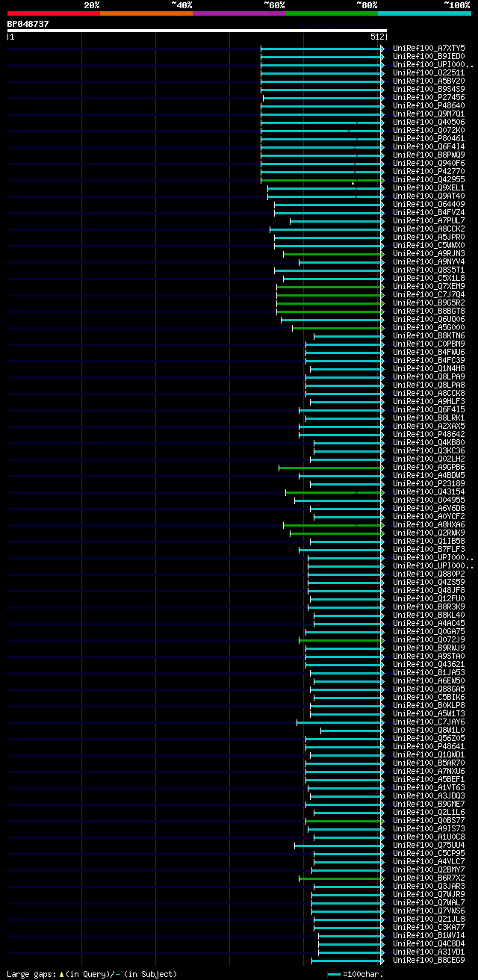Viewport: 478px width, 980px height.
Task: Click the green ~80% identity legend segment
Action: (332, 13)
